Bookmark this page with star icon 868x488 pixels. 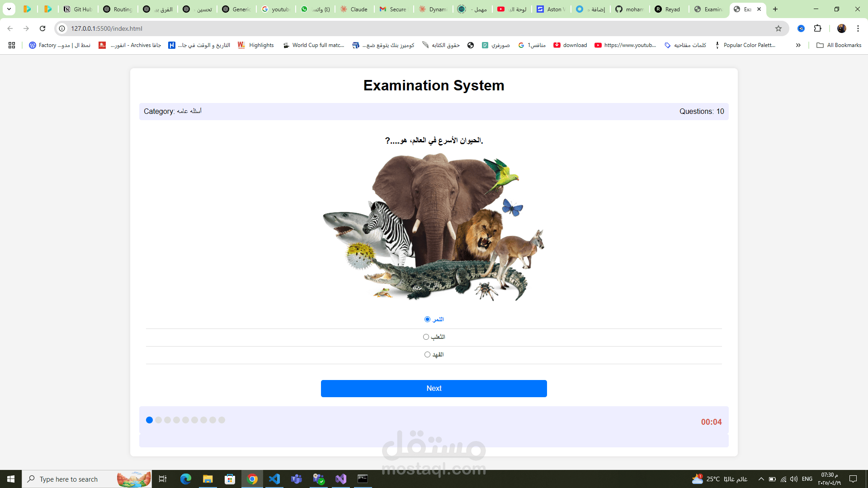pos(778,28)
